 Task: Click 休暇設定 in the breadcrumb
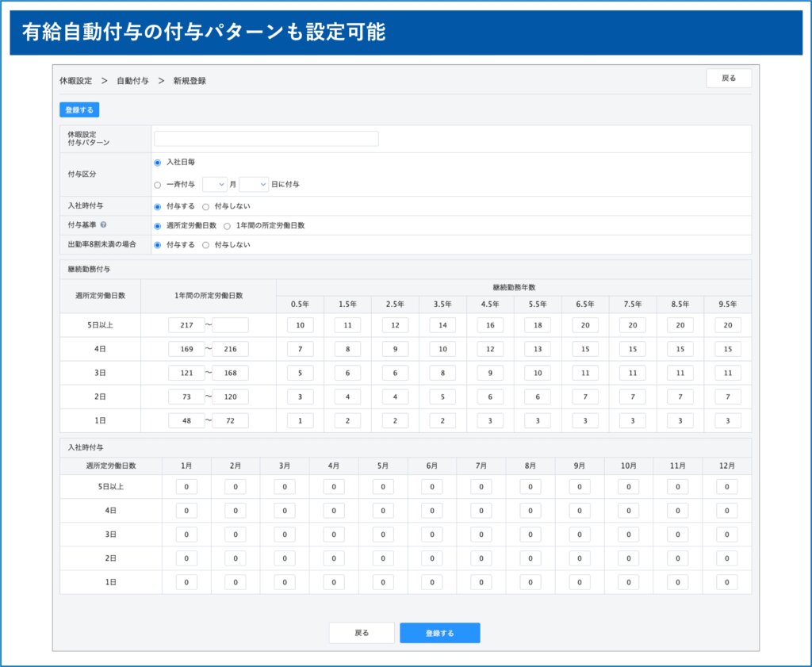(x=75, y=81)
